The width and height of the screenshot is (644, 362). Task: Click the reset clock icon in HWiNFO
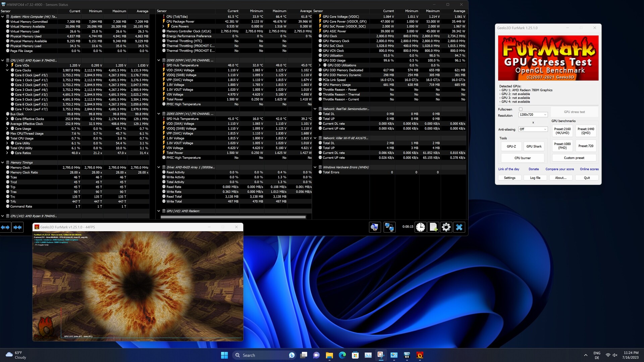[x=420, y=227]
